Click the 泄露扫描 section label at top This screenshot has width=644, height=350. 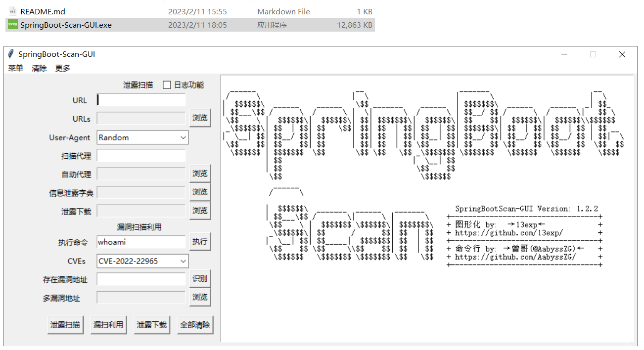click(x=138, y=85)
